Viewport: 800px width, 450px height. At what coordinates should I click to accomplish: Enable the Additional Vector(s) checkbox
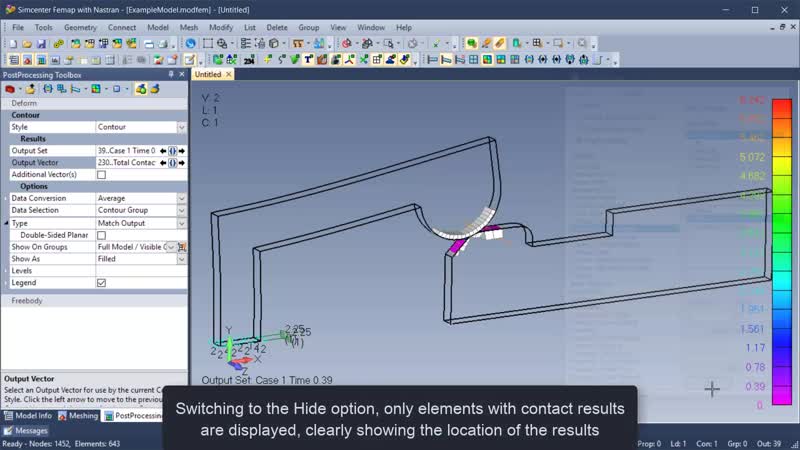point(102,174)
